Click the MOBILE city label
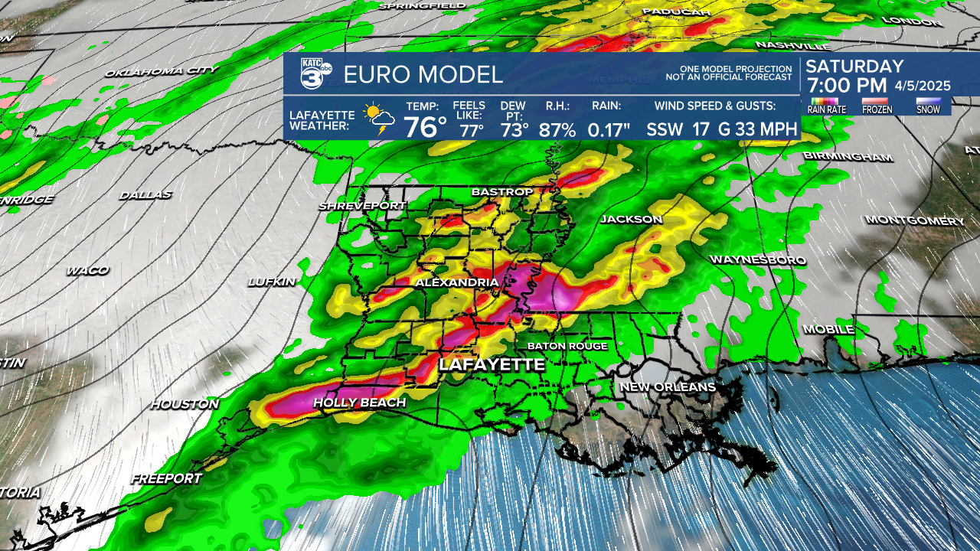 828,330
